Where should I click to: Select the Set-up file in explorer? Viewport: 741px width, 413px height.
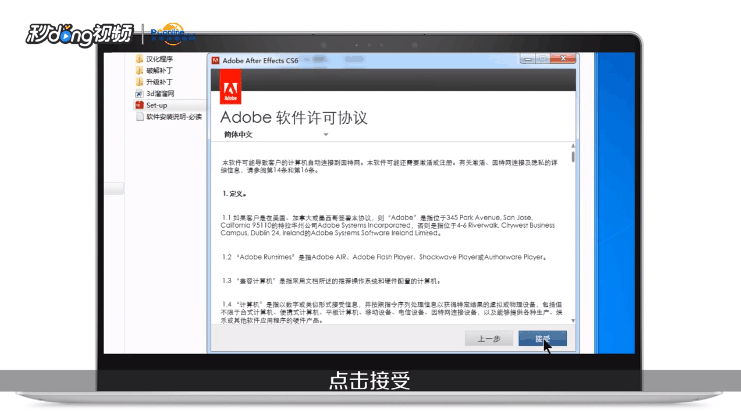156,105
